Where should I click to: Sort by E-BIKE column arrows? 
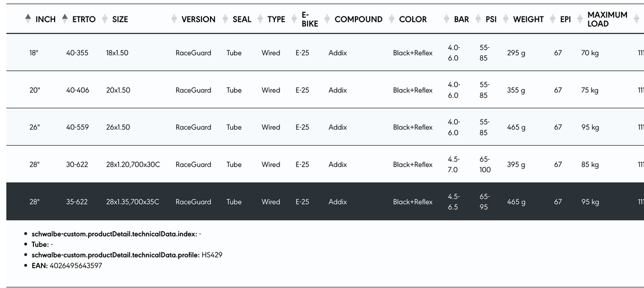(294, 19)
